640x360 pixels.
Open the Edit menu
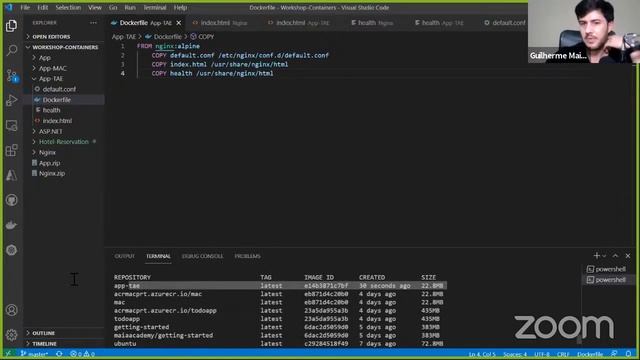click(x=42, y=7)
